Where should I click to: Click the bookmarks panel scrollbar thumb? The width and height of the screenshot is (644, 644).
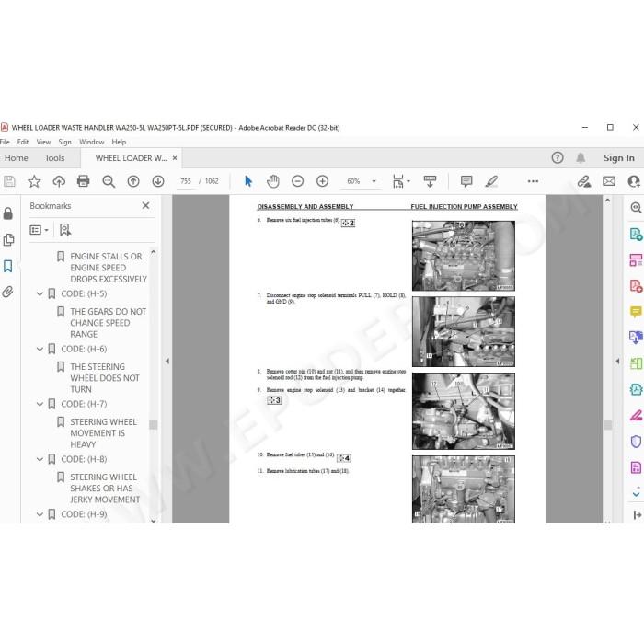pyautogui.click(x=154, y=424)
